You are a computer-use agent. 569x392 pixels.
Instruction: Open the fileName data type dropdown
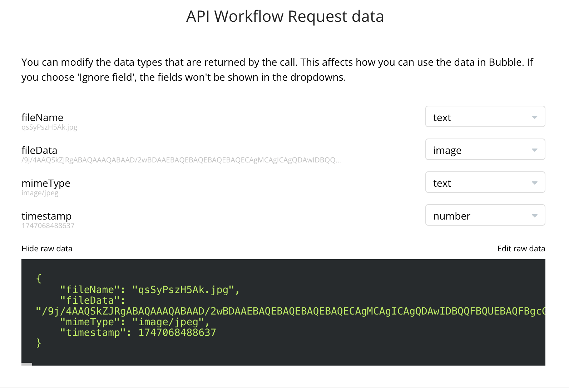point(485,117)
